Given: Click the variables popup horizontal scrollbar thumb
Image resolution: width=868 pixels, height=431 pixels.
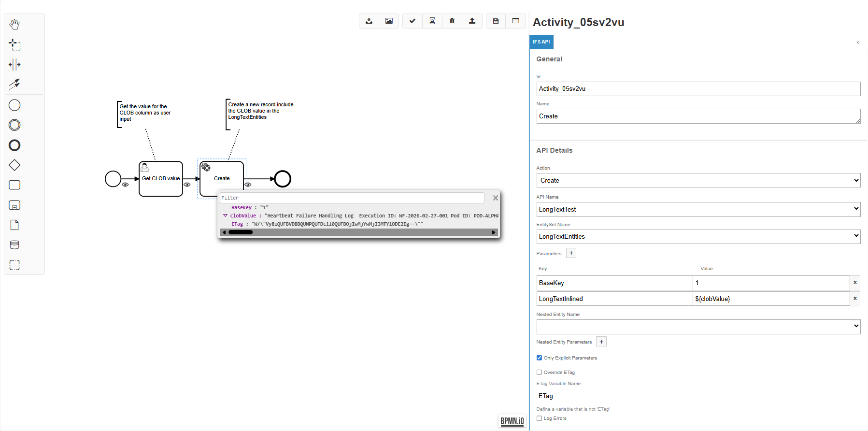Looking at the screenshot, I should [241, 232].
